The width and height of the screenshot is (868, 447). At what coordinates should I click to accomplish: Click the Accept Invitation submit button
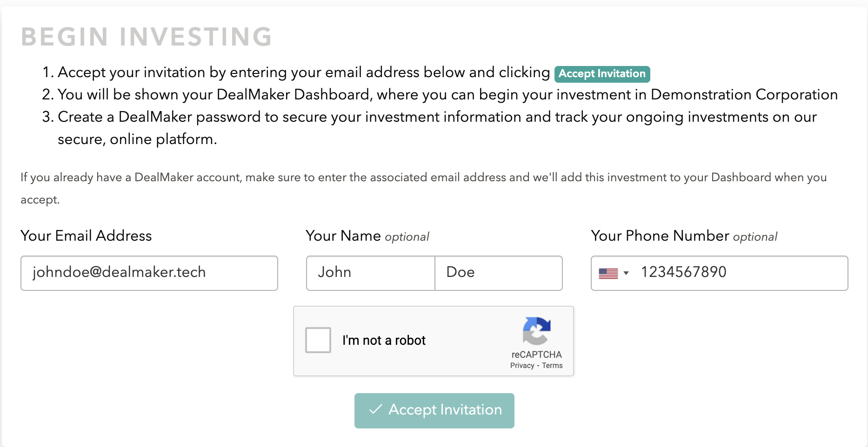(434, 410)
